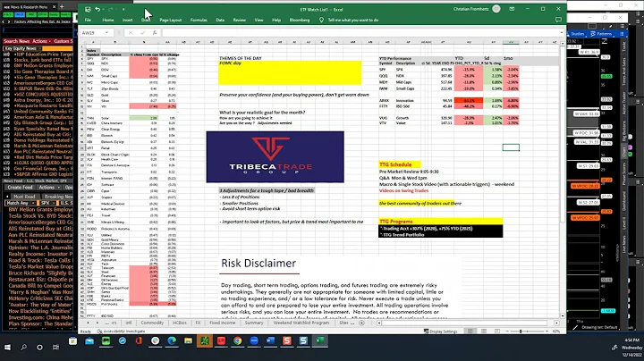Open the View ribbon tab

(258, 20)
